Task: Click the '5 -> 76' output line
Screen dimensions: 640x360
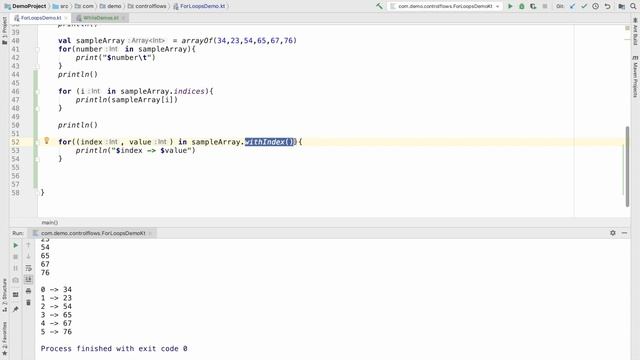Action: point(56,332)
